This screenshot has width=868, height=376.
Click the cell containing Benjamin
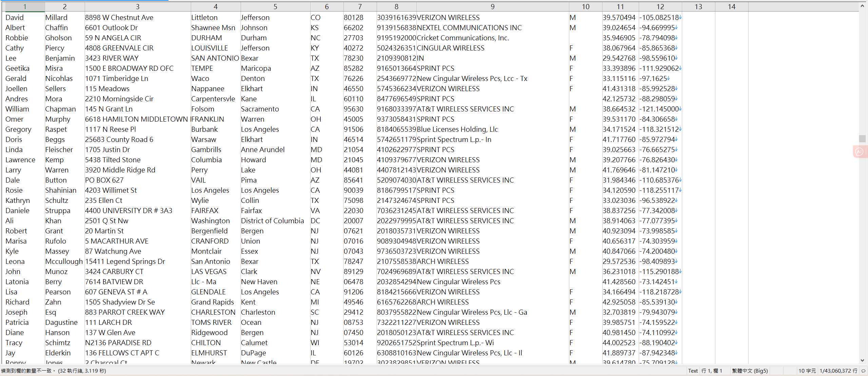(60, 58)
